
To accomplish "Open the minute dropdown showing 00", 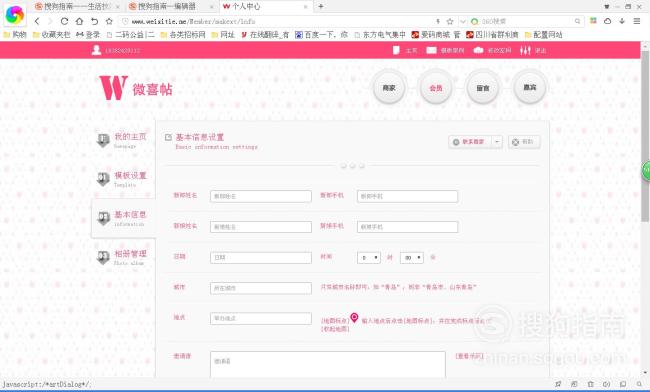I will point(412,257).
